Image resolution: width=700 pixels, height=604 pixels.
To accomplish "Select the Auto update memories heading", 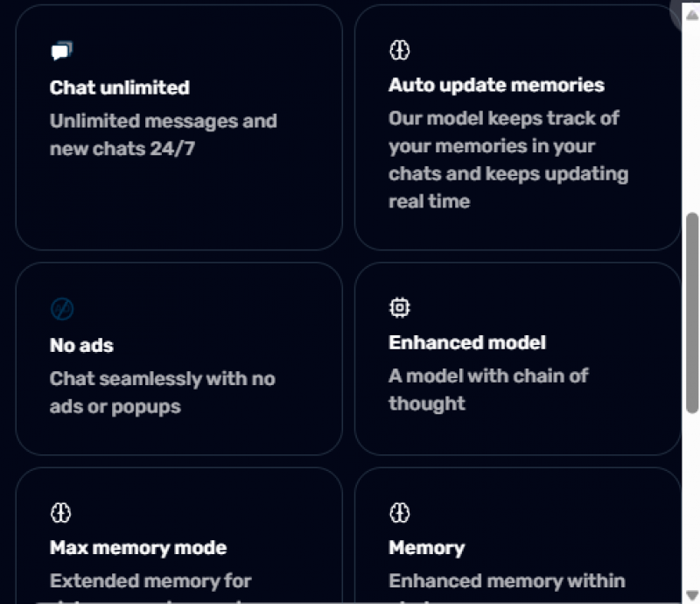I will pos(496,85).
